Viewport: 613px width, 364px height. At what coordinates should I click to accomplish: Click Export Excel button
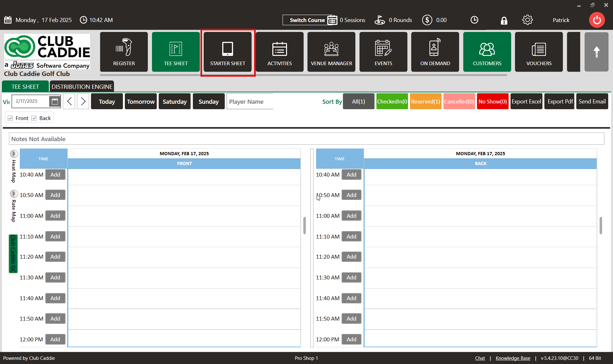[x=526, y=101]
